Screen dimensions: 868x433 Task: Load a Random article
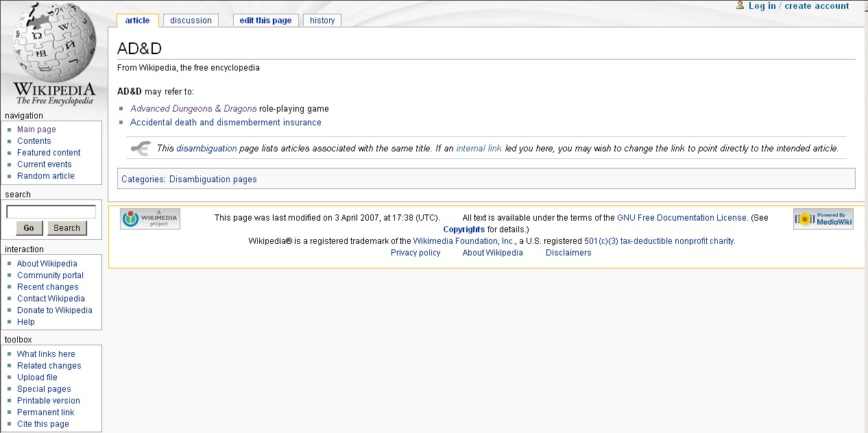click(x=46, y=176)
